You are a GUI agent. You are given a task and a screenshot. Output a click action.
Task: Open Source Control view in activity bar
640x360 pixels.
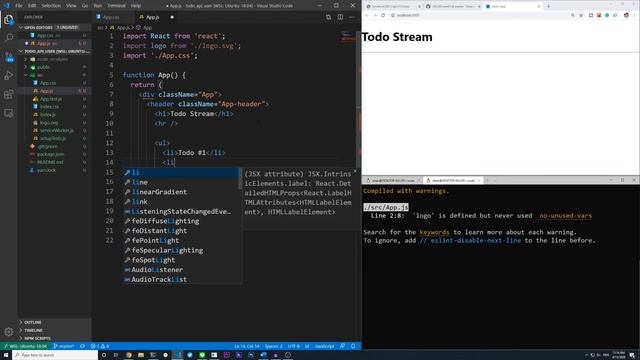9,57
